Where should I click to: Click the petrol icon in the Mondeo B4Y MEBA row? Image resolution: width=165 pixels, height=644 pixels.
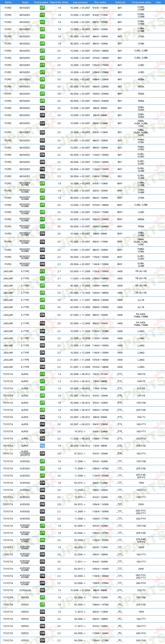[42, 79]
